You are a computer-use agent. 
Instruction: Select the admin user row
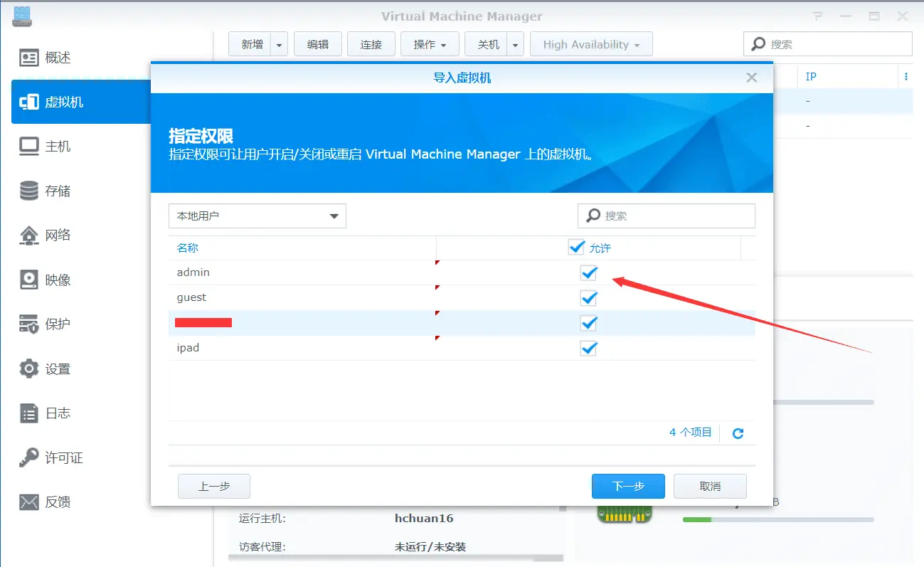point(462,272)
